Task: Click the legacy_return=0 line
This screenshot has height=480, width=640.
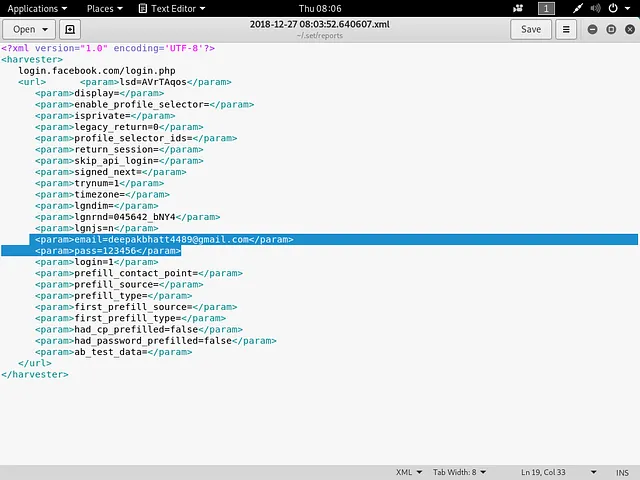Action: coord(119,127)
